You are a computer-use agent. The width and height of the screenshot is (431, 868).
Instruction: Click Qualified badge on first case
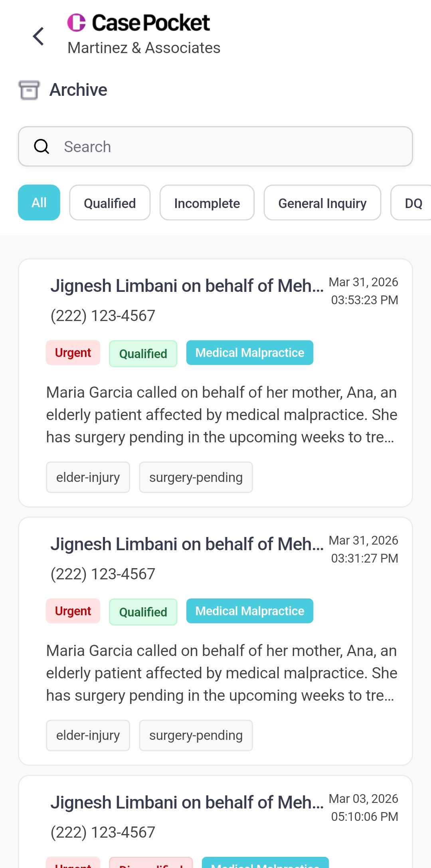pyautogui.click(x=143, y=354)
